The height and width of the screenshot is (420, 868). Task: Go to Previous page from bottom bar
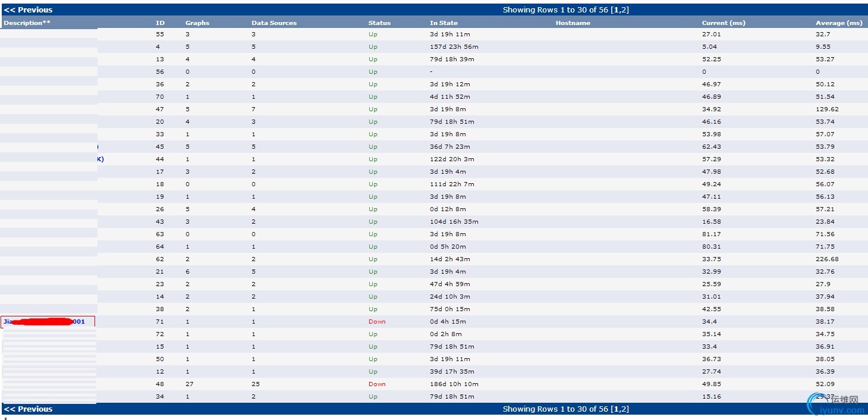(x=28, y=409)
